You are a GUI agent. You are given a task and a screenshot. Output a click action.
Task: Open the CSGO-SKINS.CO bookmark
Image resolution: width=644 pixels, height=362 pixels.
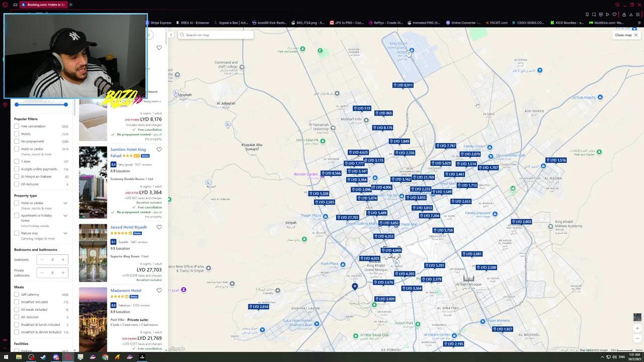[528, 23]
